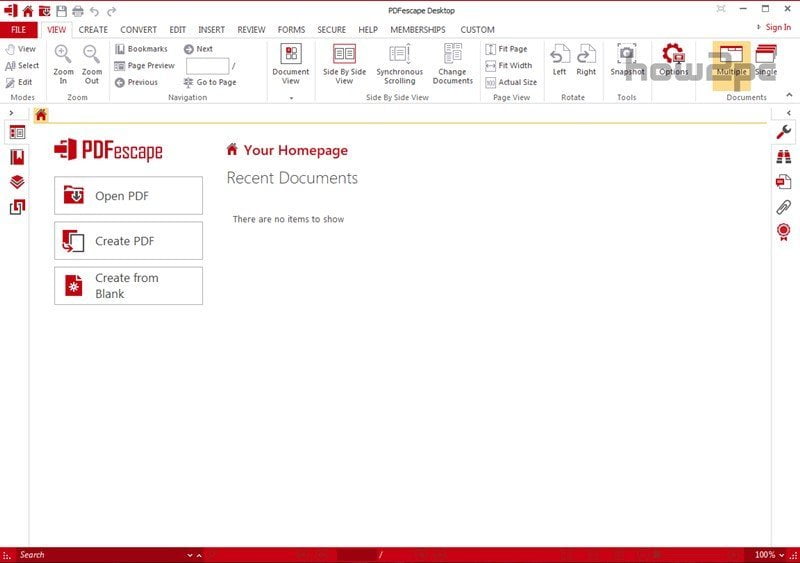
Task: Click Change Documents button
Action: (x=453, y=64)
